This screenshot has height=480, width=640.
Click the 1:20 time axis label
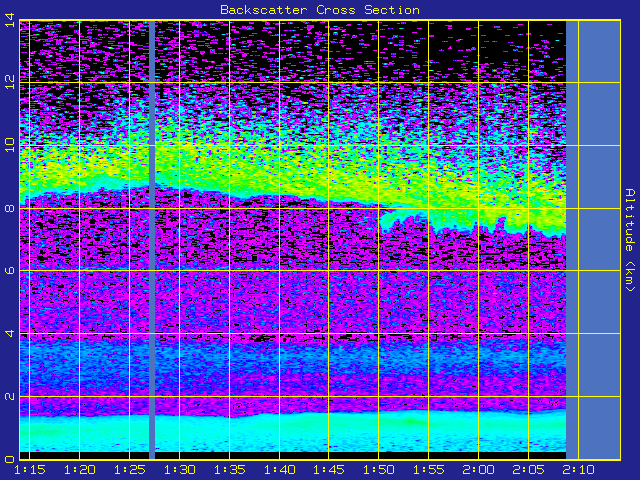[x=79, y=469]
